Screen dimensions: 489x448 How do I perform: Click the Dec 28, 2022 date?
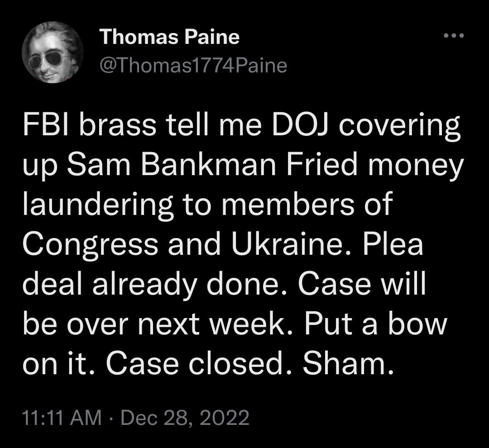[x=185, y=417]
